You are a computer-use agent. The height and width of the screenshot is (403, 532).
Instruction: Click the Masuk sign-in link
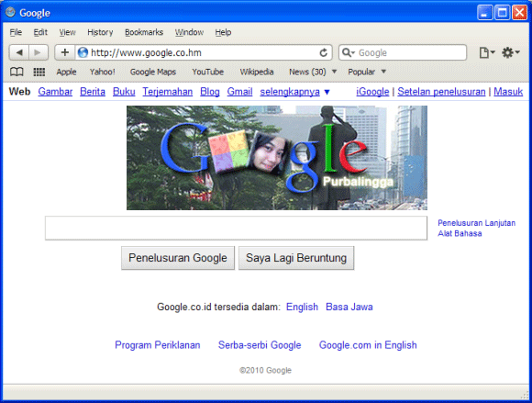pos(508,92)
